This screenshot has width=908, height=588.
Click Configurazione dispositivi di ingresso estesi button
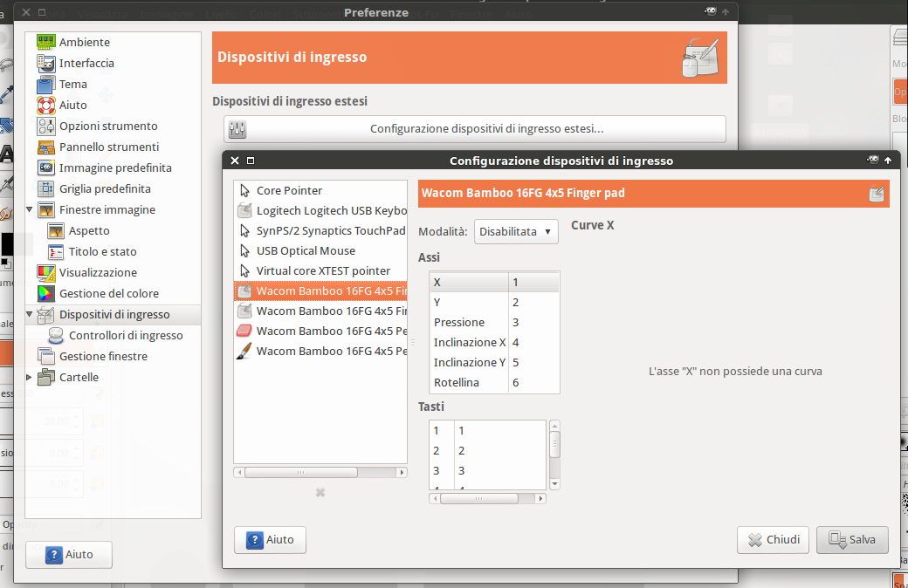[x=475, y=128]
